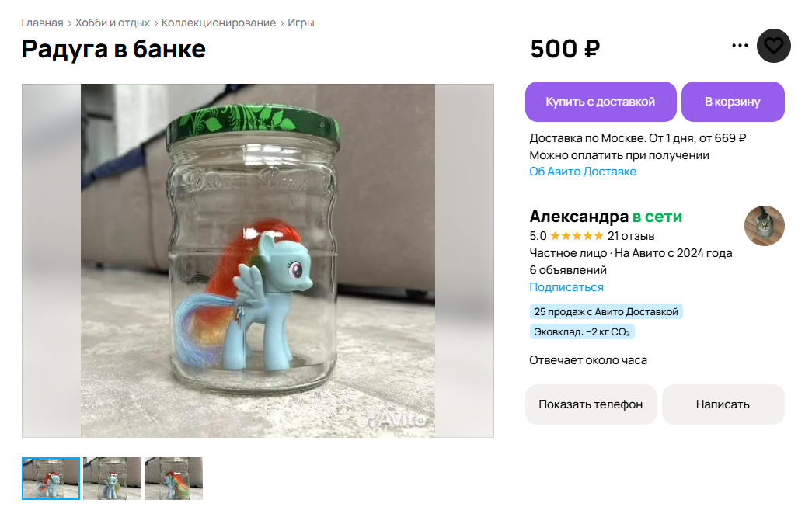
Task: Add listing to favorites with heart icon
Action: (773, 46)
